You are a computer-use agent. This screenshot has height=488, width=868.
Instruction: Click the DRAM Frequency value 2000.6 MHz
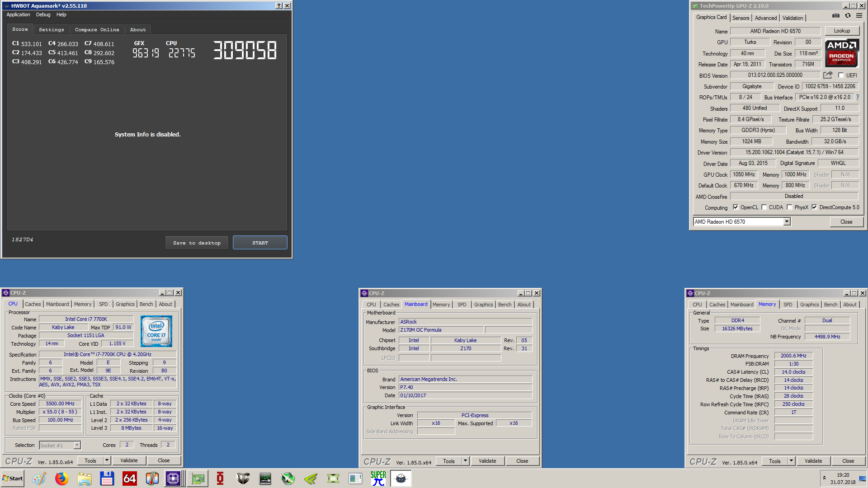pyautogui.click(x=793, y=356)
